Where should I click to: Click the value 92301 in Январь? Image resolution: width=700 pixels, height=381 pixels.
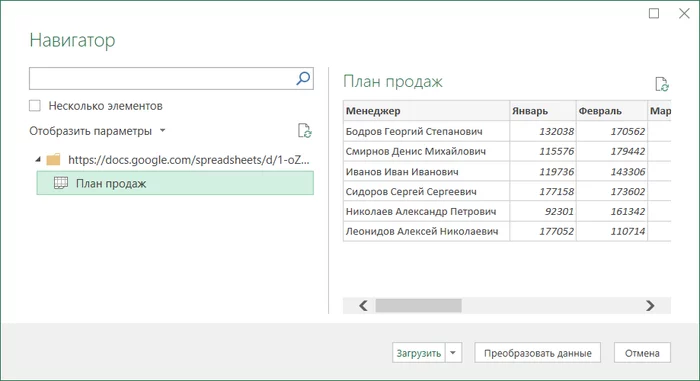pos(559,211)
